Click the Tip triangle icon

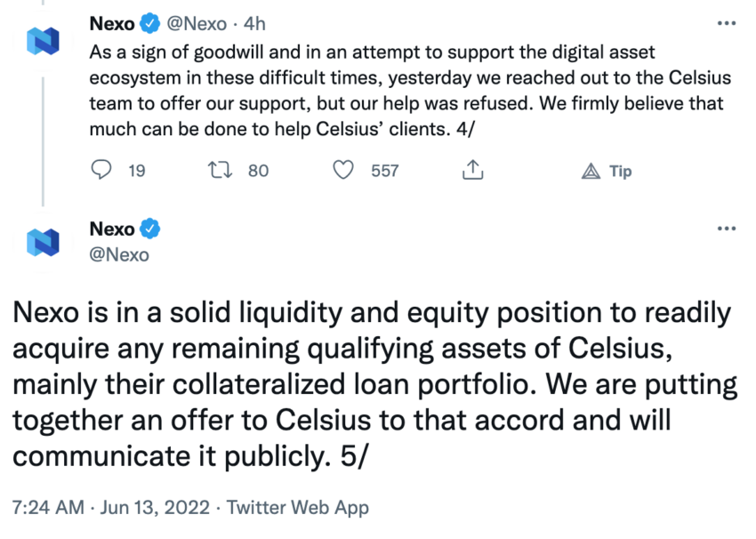[x=591, y=171]
